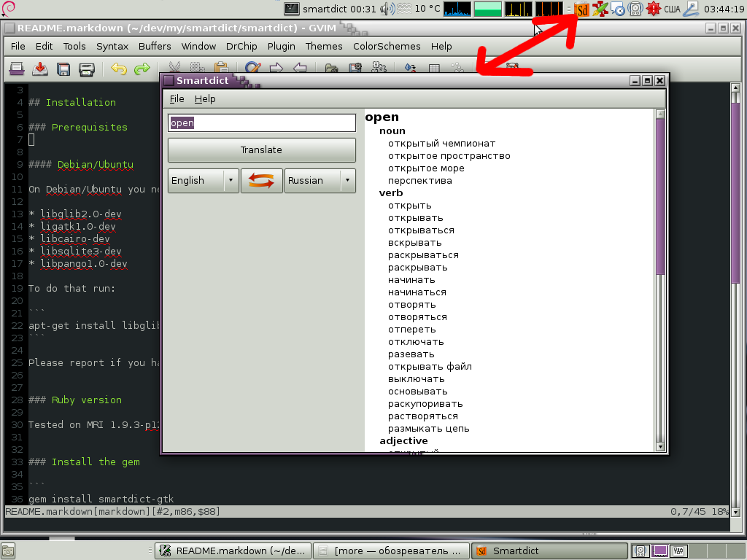The width and height of the screenshot is (747, 560).
Task: Open the GVIM DrChip menu
Action: [241, 46]
